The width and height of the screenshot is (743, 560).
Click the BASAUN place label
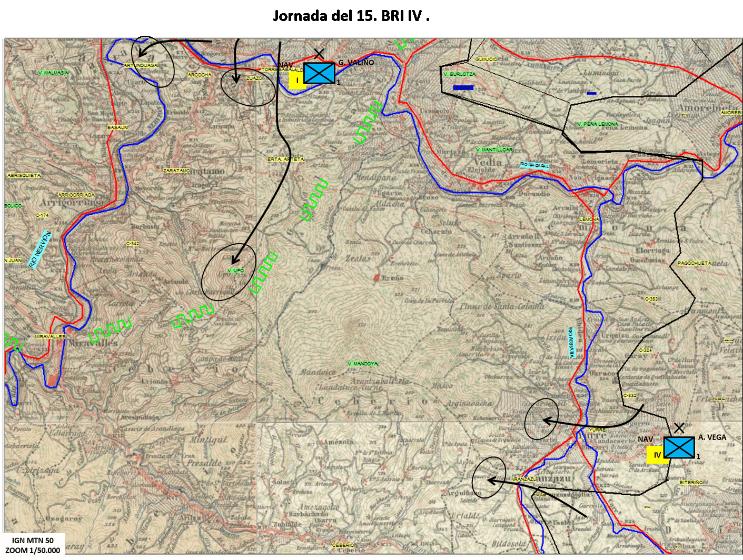tap(117, 127)
